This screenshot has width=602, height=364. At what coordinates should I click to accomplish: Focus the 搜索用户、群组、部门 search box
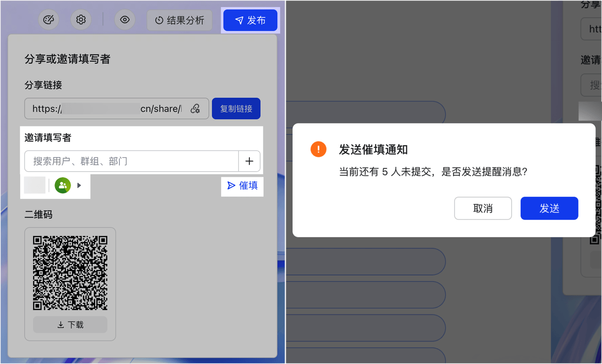[x=132, y=161]
